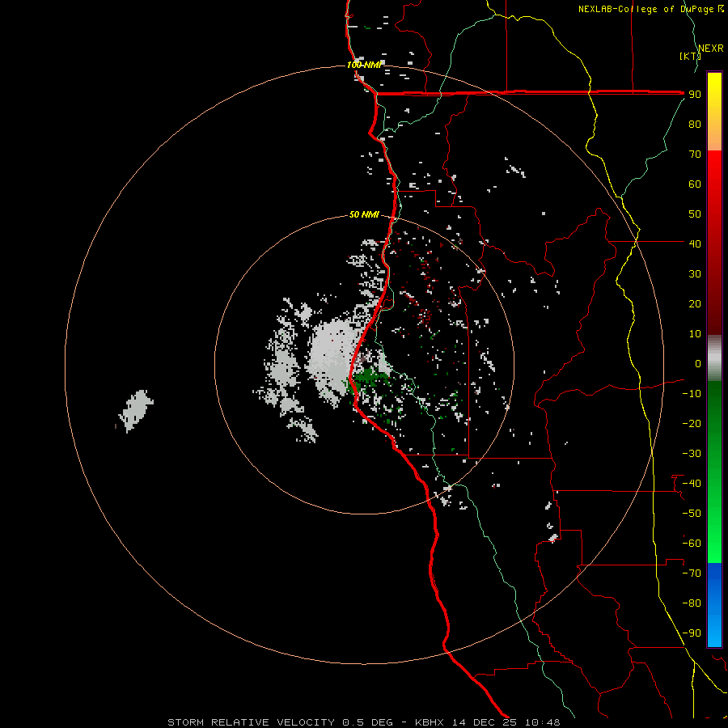Click the -30 value on the velocity scale
This screenshot has width=728, height=728.
692,454
